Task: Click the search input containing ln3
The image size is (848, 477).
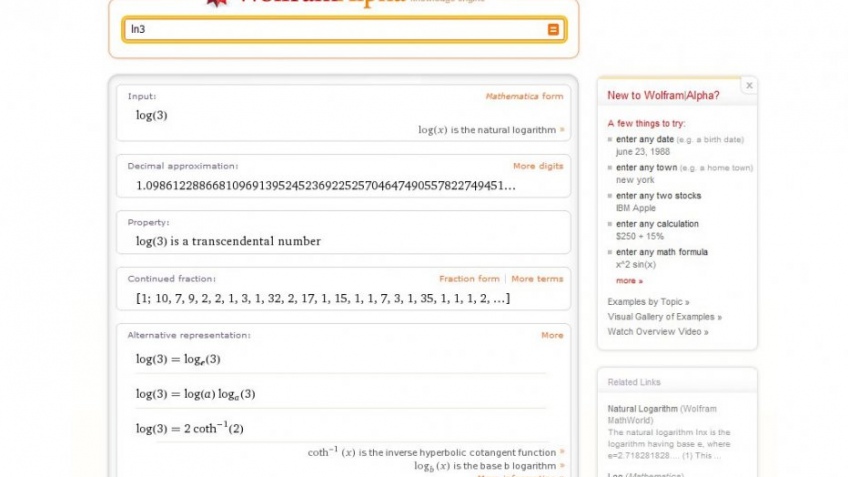Action: pos(344,29)
